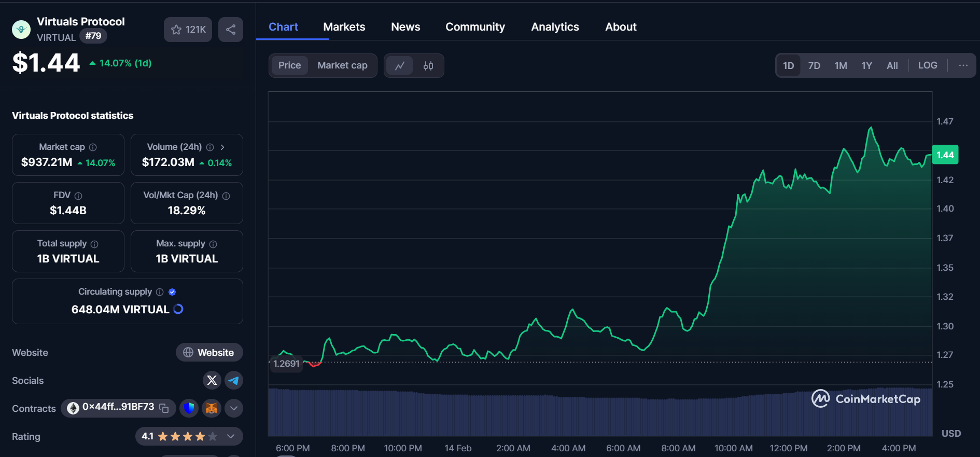The image size is (980, 457).
Task: Click the $937.21M market cap value
Action: (x=47, y=162)
